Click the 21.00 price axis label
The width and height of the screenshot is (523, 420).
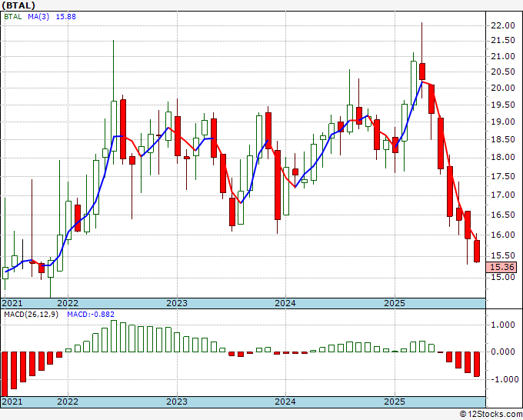503,57
